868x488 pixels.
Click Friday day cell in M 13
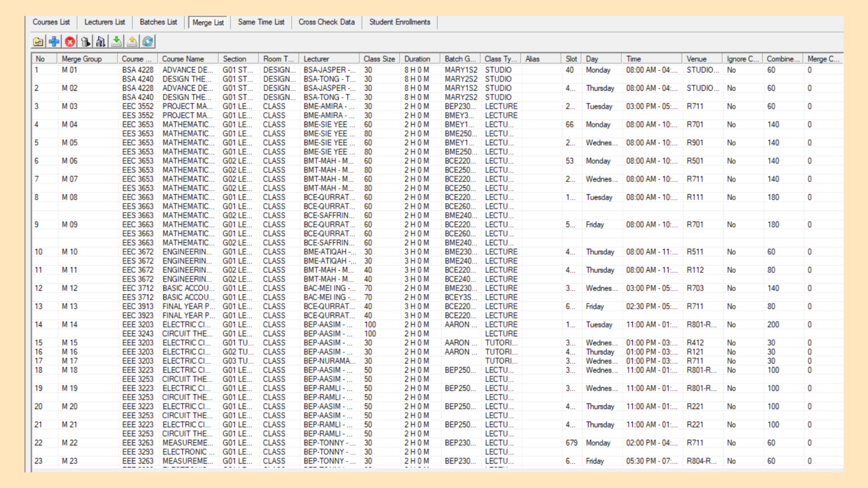point(594,306)
